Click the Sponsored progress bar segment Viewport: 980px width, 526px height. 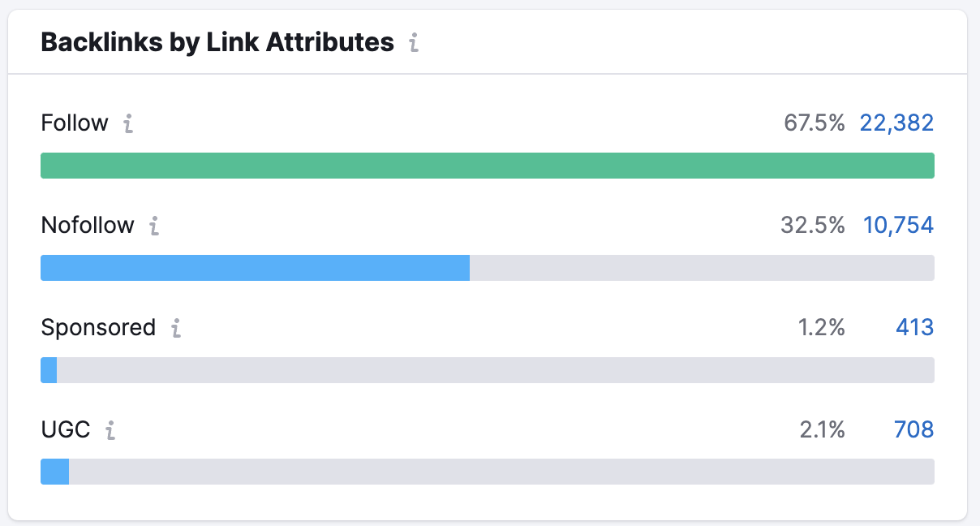click(x=48, y=369)
